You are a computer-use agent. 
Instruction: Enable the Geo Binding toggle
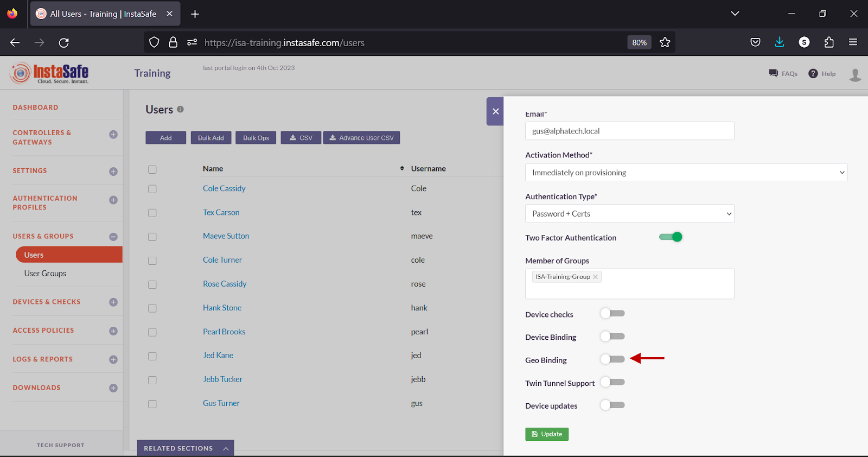click(x=612, y=359)
